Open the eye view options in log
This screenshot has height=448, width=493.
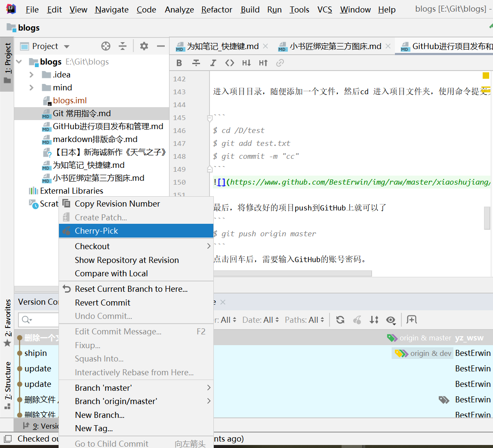[391, 320]
